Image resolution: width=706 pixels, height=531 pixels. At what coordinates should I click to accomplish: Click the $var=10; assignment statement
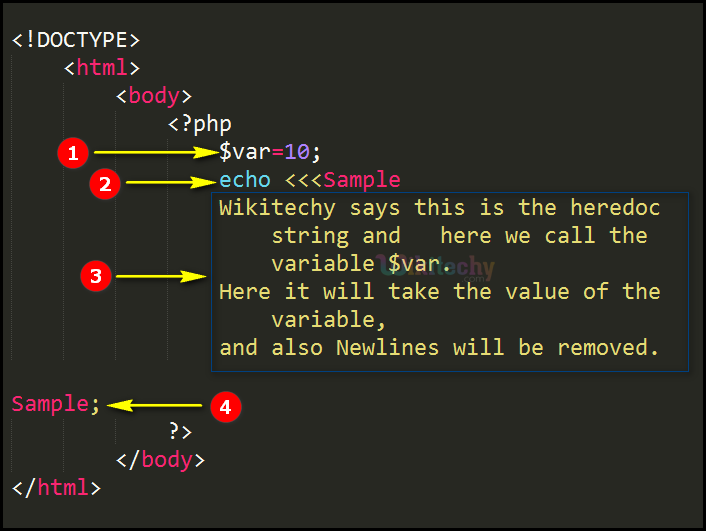pos(270,153)
